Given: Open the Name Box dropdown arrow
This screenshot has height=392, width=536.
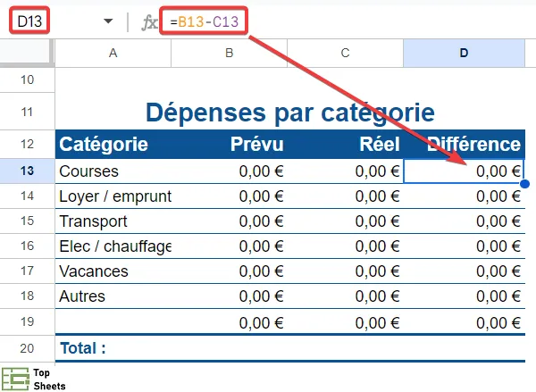Looking at the screenshot, I should [108, 21].
